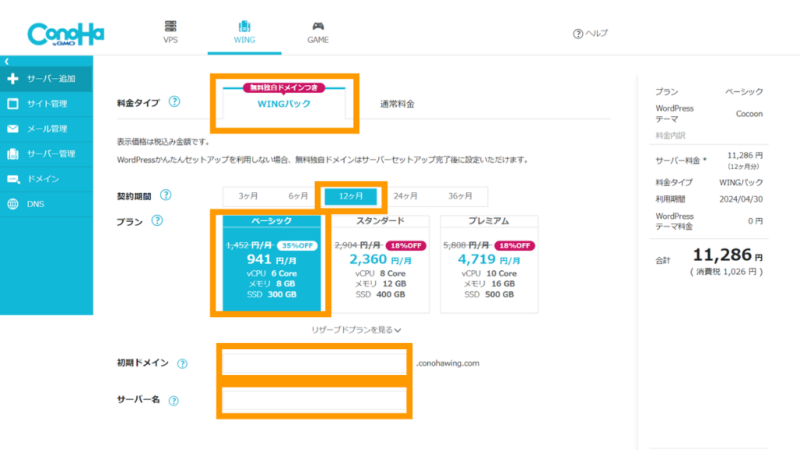Click the ヘルプ link text
800x450 pixels.
point(596,34)
